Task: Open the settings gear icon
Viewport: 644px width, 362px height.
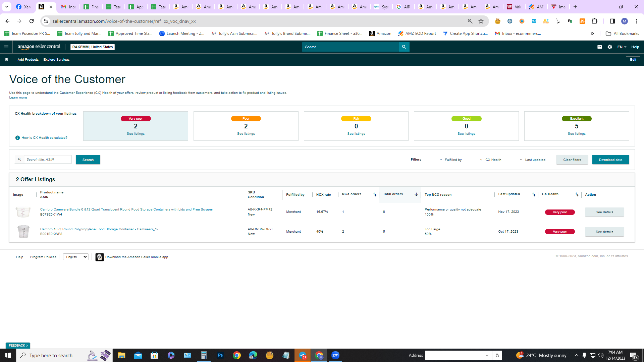Action: point(610,47)
